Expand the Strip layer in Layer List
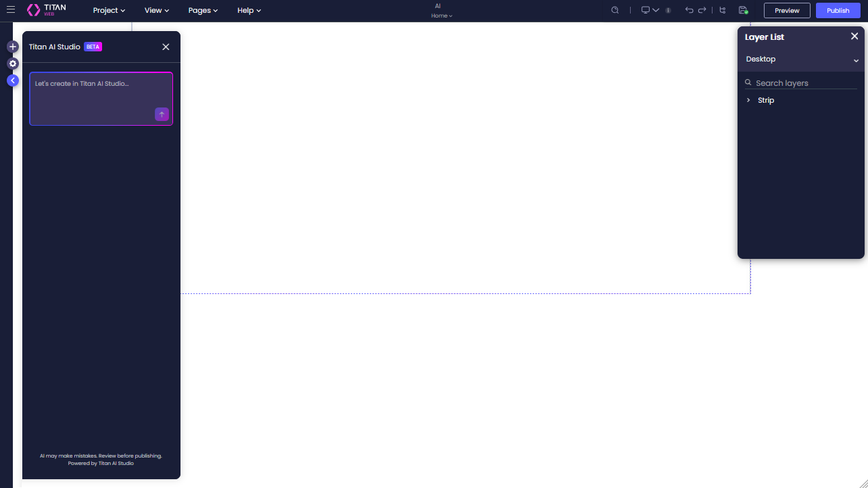868x488 pixels. coord(748,100)
